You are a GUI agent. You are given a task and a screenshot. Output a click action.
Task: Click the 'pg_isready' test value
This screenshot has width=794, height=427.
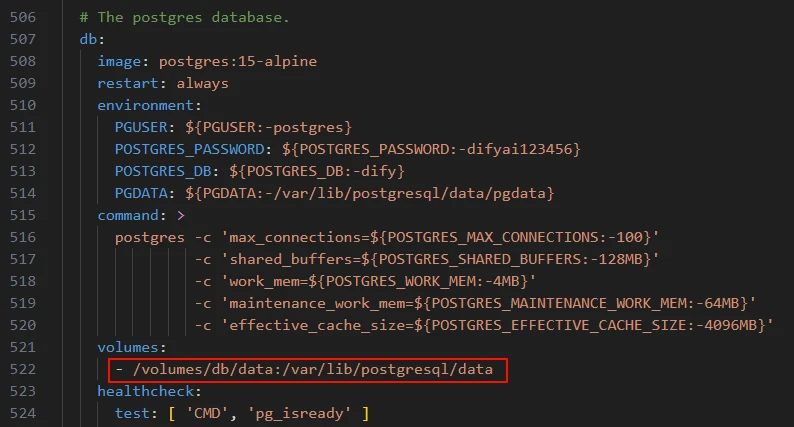(x=299, y=413)
